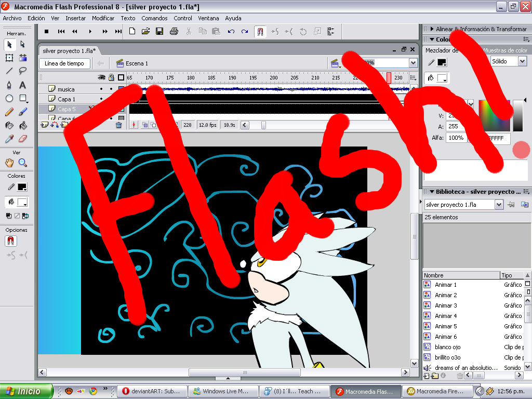This screenshot has width=532, height=399.
Task: Collapse the Biblioteca panel
Action: click(x=432, y=192)
